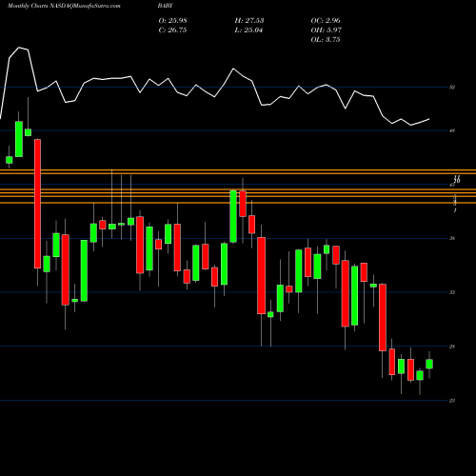Viewport: 476px width, 476px height.
Task: Click the BABY ticker symbol label
Action: [167, 6]
